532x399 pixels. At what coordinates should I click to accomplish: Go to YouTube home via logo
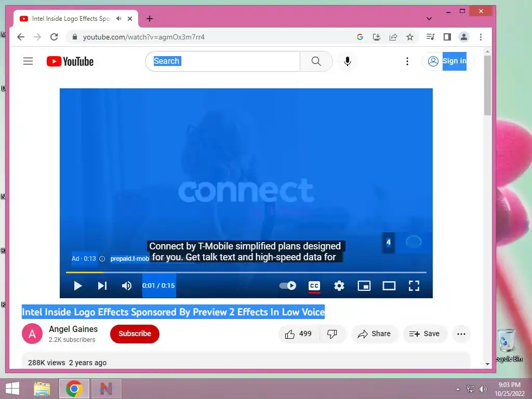pyautogui.click(x=70, y=61)
